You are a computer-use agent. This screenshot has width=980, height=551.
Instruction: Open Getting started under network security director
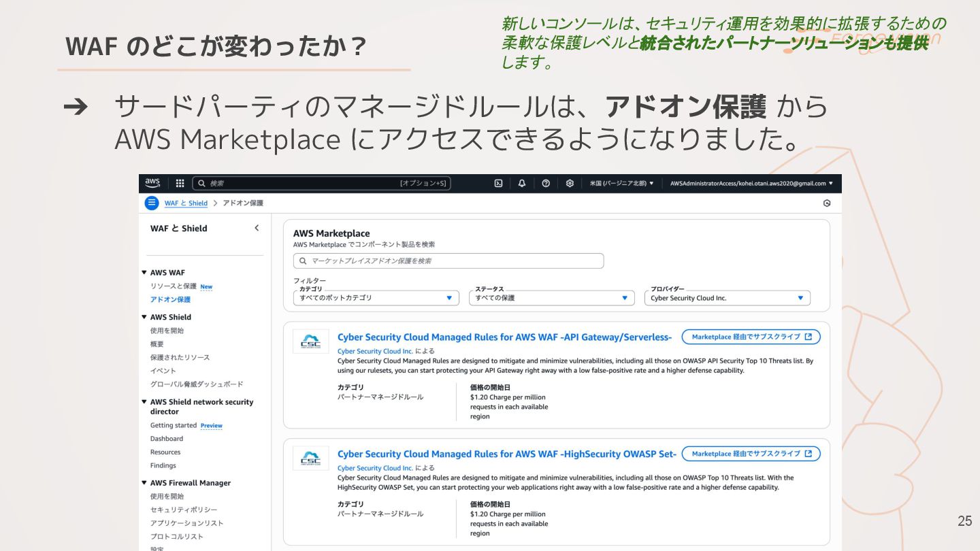pyautogui.click(x=174, y=425)
